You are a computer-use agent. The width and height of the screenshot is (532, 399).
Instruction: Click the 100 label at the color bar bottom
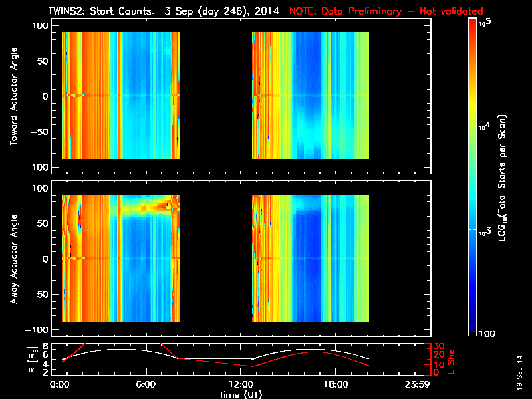tap(487, 334)
